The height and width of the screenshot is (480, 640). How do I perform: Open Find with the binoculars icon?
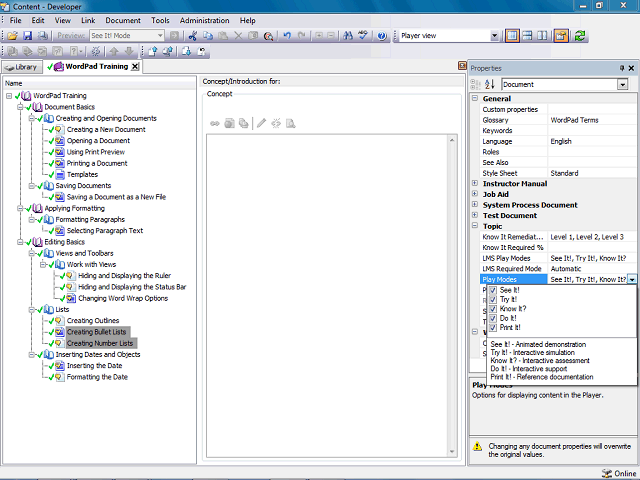pos(348,36)
